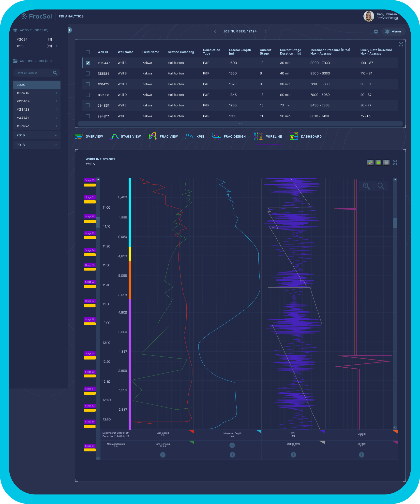Switch to colored grid view icon
This screenshot has height=504, width=420.
[x=370, y=162]
